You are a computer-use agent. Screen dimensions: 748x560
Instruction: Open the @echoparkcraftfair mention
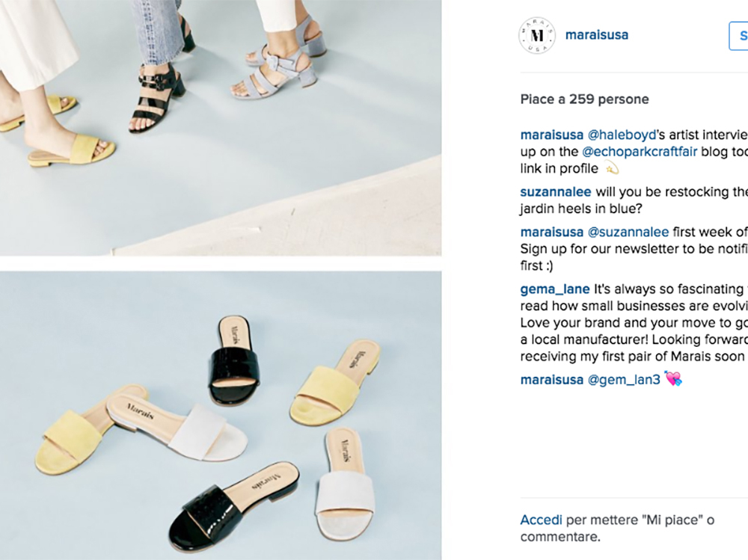click(640, 152)
